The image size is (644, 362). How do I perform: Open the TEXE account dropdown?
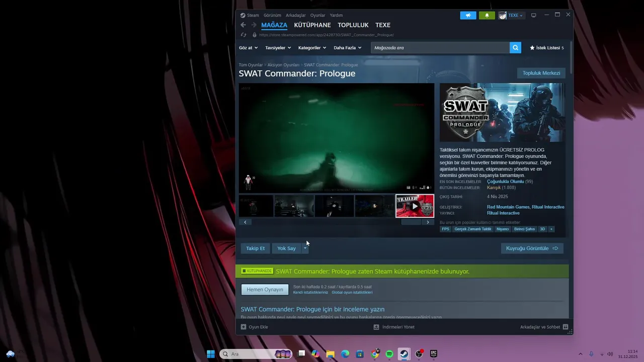pyautogui.click(x=511, y=15)
